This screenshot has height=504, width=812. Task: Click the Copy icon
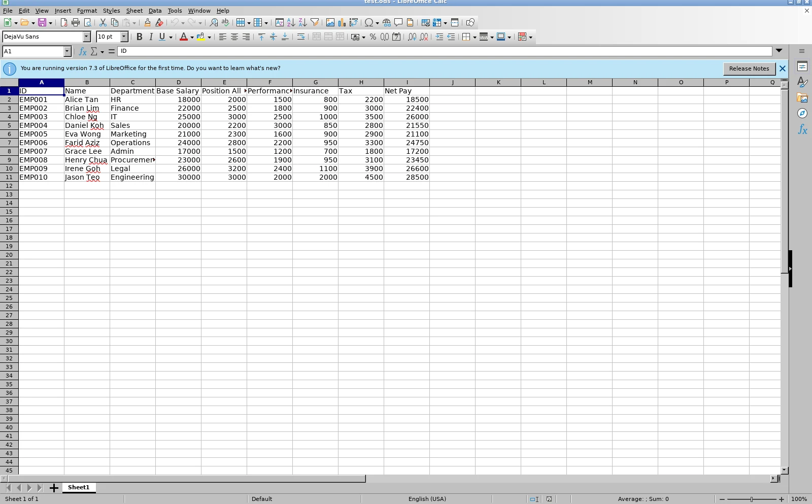115,23
